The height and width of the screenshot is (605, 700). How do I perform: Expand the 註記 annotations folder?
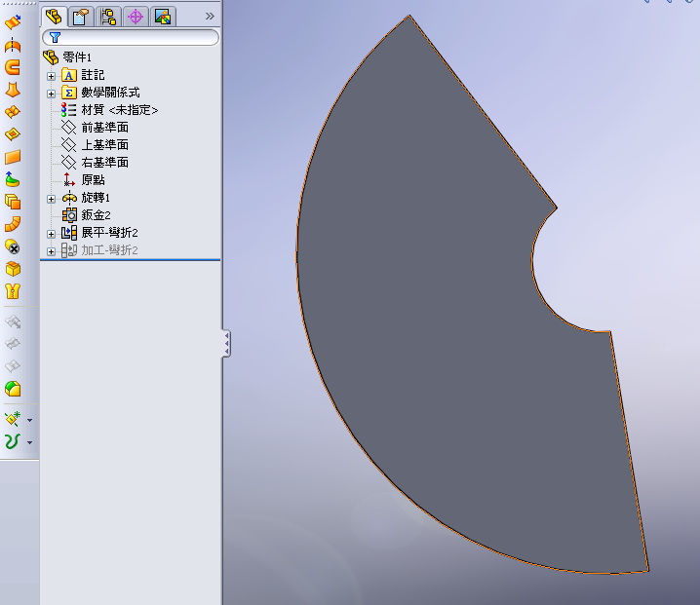(x=51, y=76)
